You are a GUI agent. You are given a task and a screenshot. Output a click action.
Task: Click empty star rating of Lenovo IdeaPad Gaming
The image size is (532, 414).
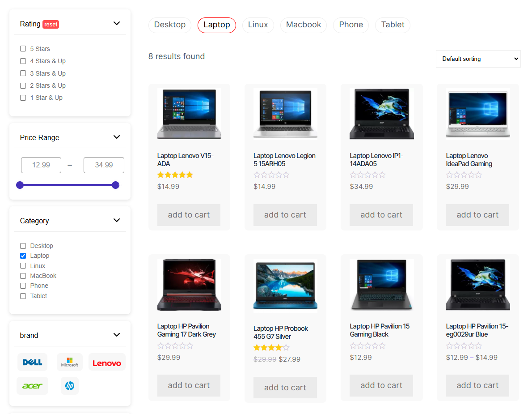[464, 175]
